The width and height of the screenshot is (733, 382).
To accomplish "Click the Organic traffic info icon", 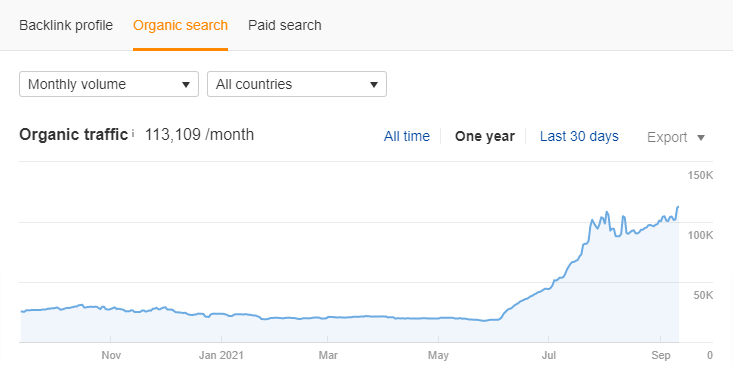I will click(x=133, y=134).
